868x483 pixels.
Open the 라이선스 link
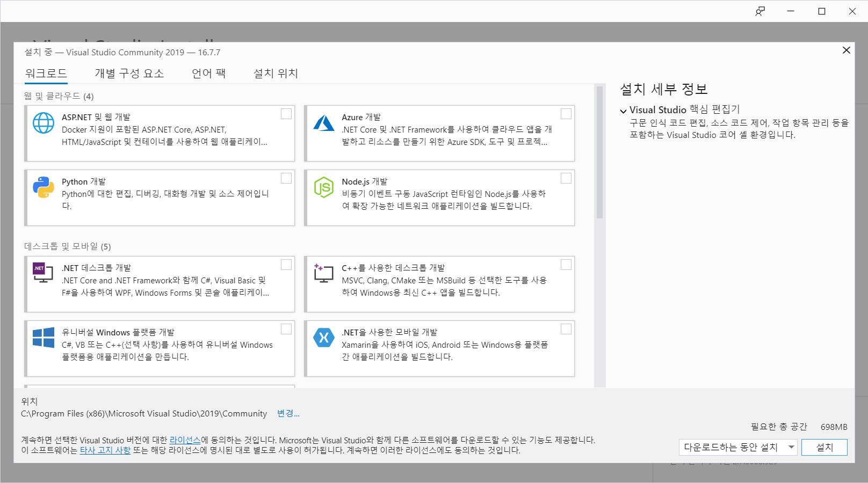185,440
